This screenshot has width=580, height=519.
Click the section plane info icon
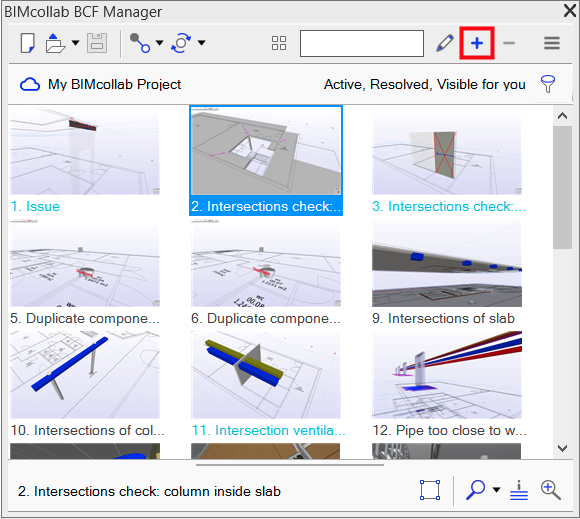pos(519,490)
